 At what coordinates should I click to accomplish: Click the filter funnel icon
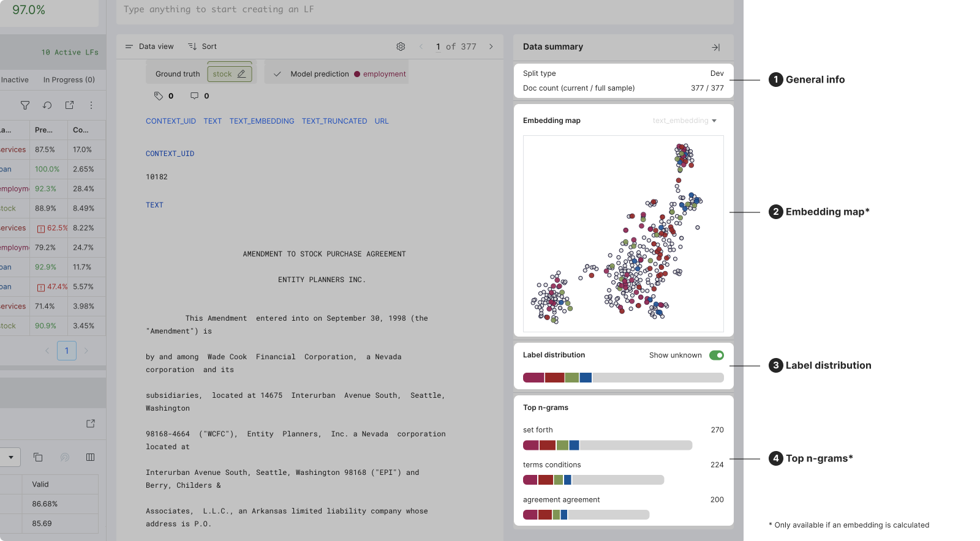pos(25,105)
